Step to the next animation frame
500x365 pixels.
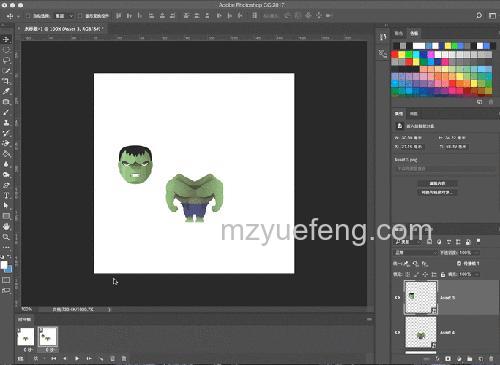click(x=89, y=359)
